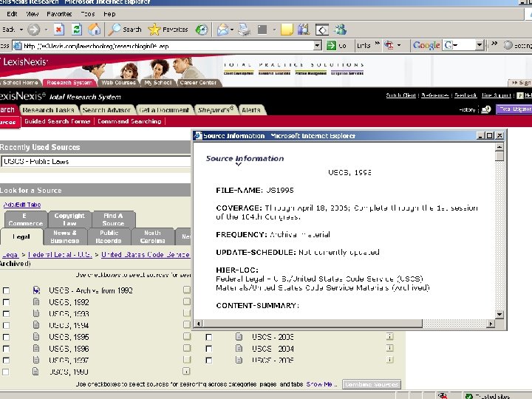The width and height of the screenshot is (532, 399).
Task: Check the box for USCS, 1992
Action: tap(6, 302)
